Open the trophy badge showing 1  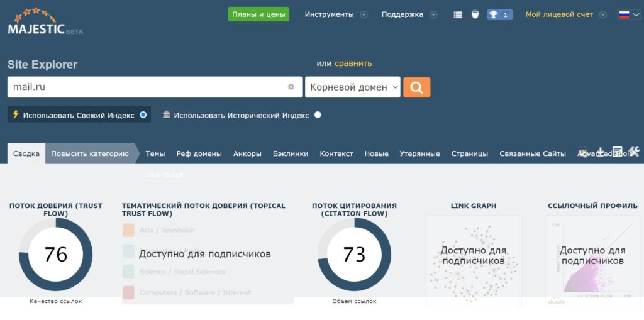(499, 14)
